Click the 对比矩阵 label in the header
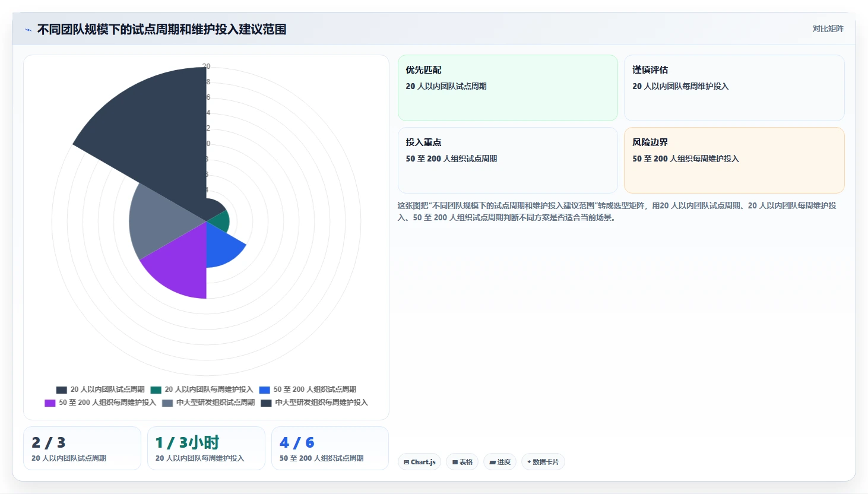 [x=828, y=28]
